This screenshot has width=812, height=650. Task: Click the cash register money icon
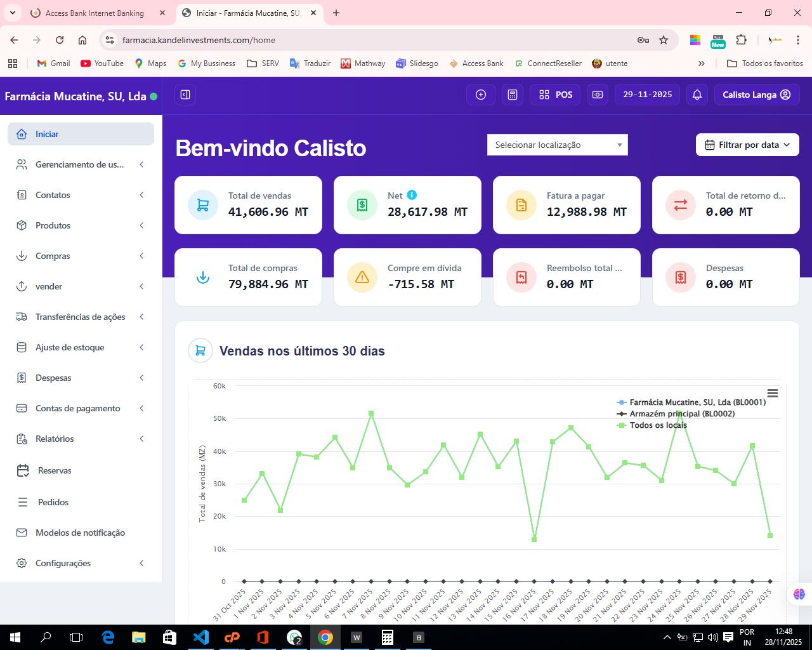coord(598,95)
